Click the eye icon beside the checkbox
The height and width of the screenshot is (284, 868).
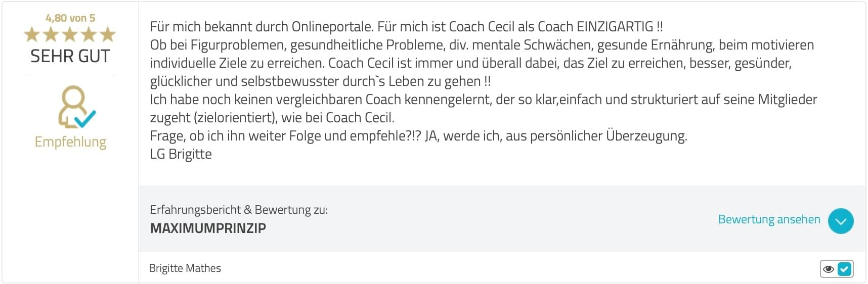(829, 269)
